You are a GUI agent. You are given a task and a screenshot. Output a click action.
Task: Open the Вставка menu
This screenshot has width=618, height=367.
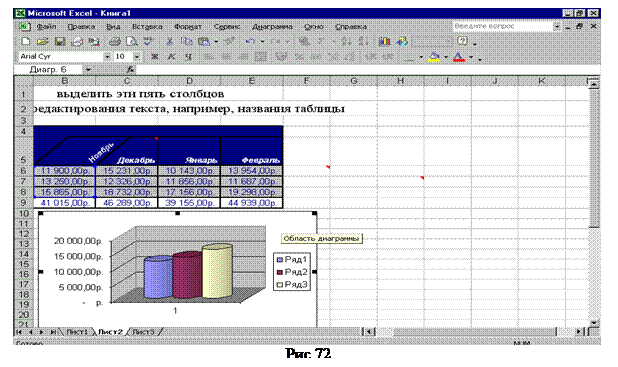147,27
